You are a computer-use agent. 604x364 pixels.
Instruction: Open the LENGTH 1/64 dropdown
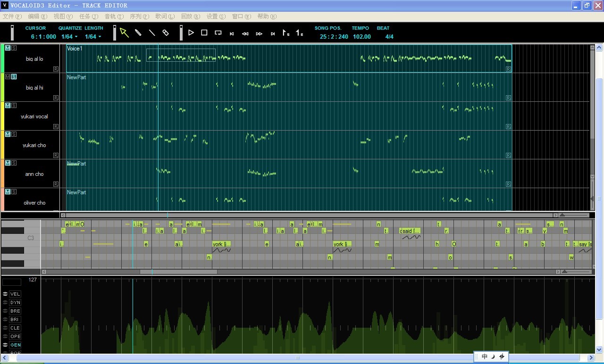point(93,36)
